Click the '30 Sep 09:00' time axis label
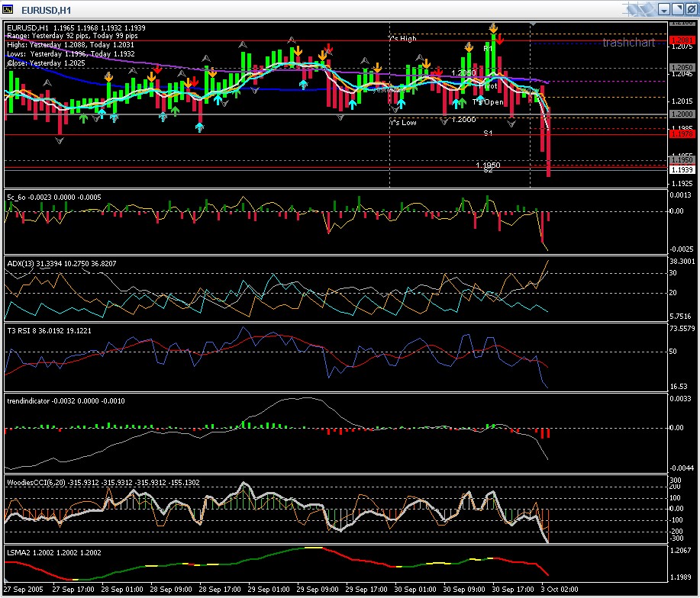 [464, 589]
